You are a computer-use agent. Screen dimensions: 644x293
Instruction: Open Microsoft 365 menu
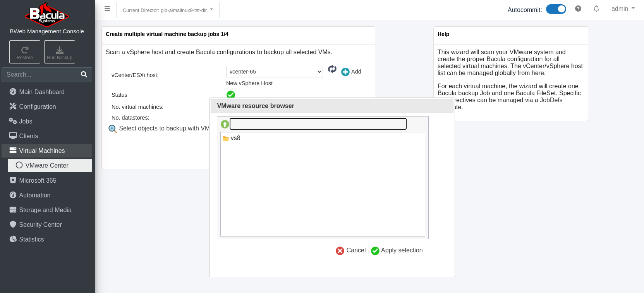[x=47, y=180]
